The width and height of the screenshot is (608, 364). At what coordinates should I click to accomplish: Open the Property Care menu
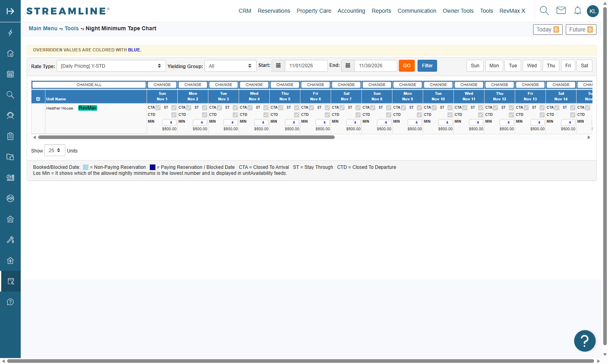tap(314, 11)
